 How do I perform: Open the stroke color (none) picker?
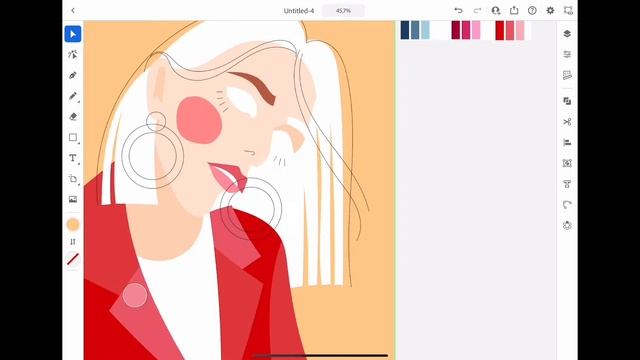(73, 259)
